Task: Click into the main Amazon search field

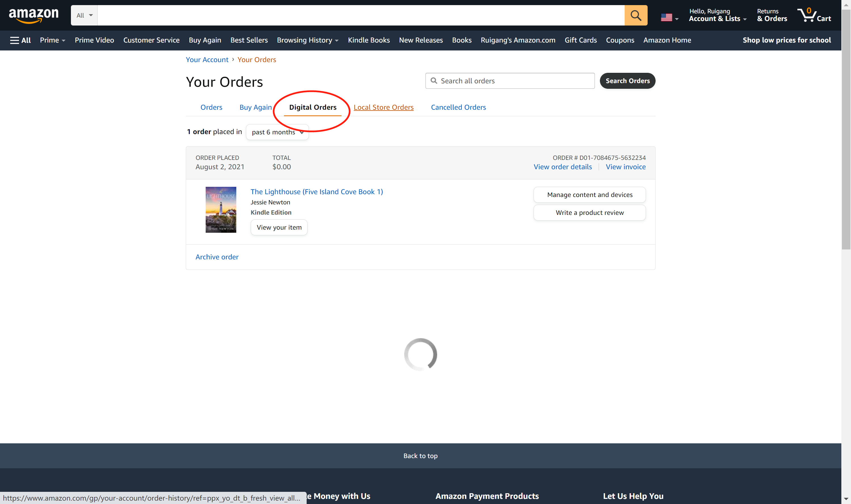Action: (x=361, y=15)
